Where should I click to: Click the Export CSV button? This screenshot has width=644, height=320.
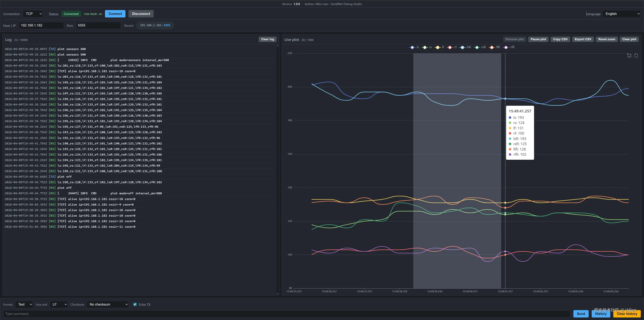pos(583,39)
